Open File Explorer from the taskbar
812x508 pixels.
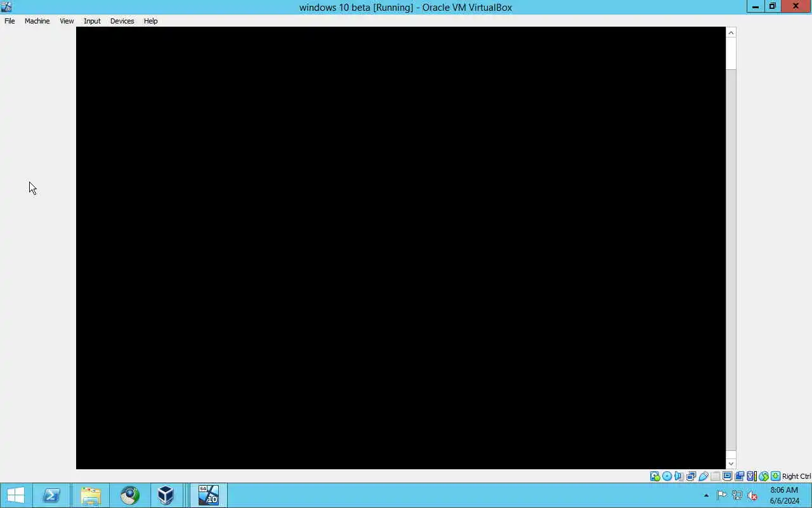click(x=91, y=495)
